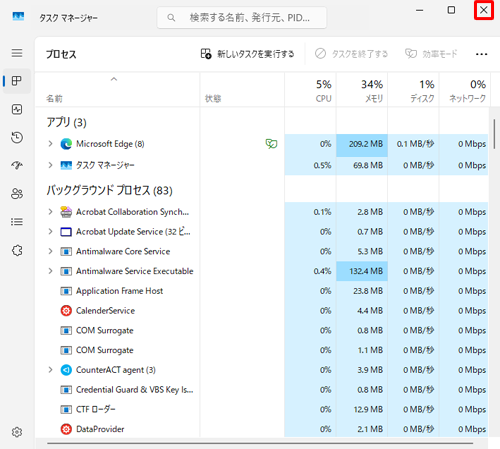Select the Processes sidebar icon

pyautogui.click(x=17, y=81)
